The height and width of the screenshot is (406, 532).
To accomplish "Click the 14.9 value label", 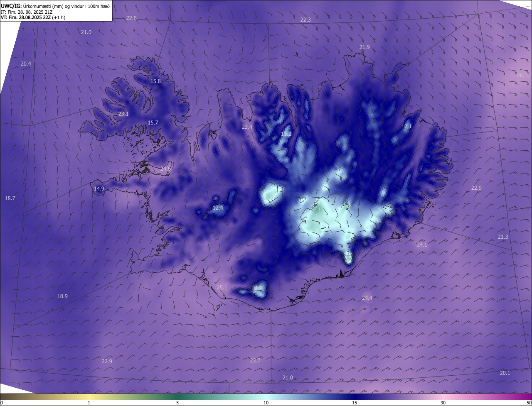I will coord(99,188).
